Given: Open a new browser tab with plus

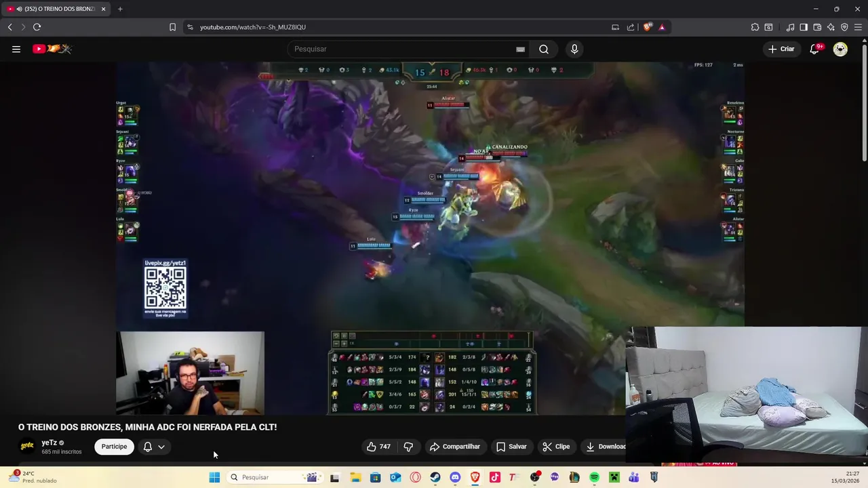Looking at the screenshot, I should coord(120,9).
